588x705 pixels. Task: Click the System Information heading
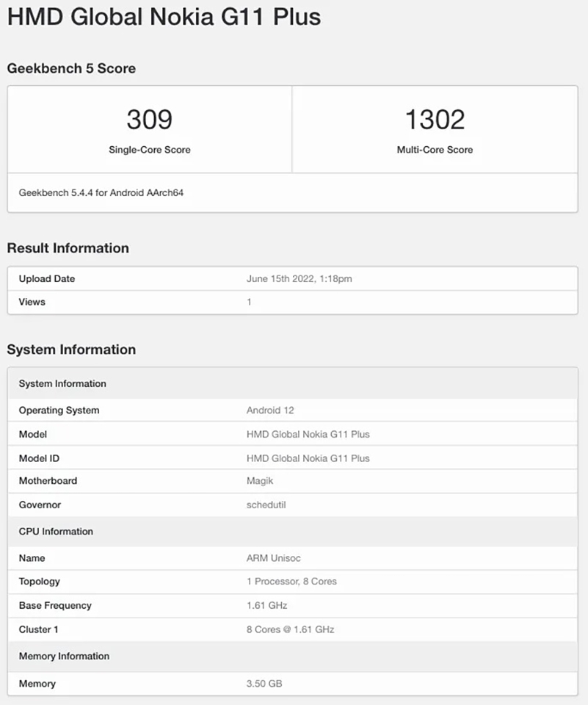[x=71, y=350]
